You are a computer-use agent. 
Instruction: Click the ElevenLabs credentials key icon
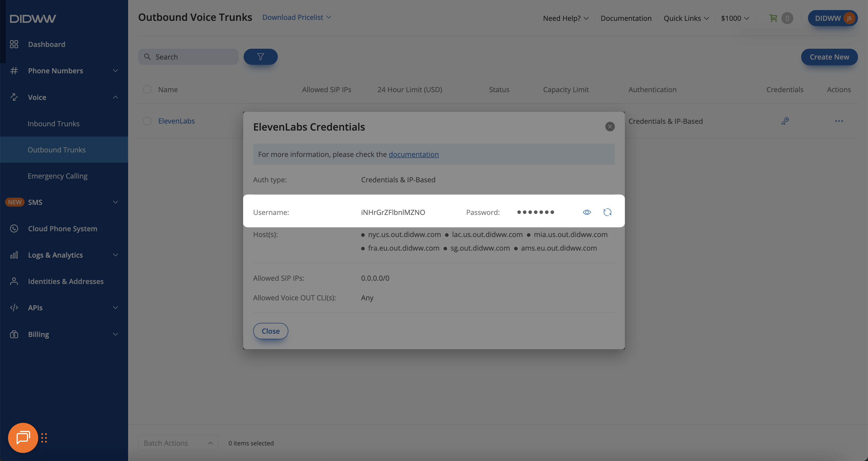[785, 121]
